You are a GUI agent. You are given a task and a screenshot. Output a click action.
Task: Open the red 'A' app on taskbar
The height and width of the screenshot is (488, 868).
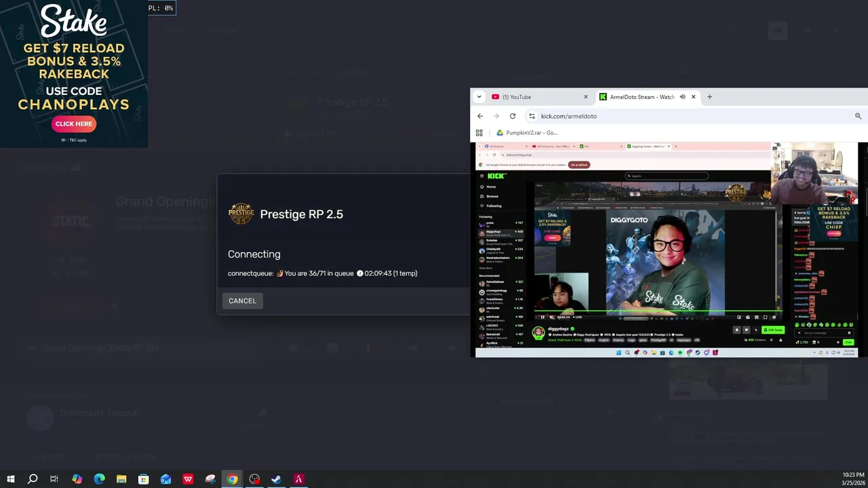click(x=298, y=479)
